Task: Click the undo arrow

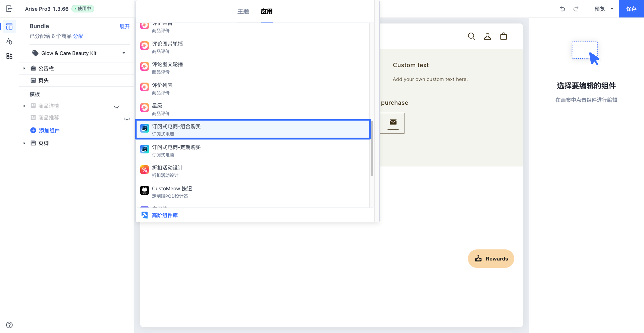Action: point(562,9)
